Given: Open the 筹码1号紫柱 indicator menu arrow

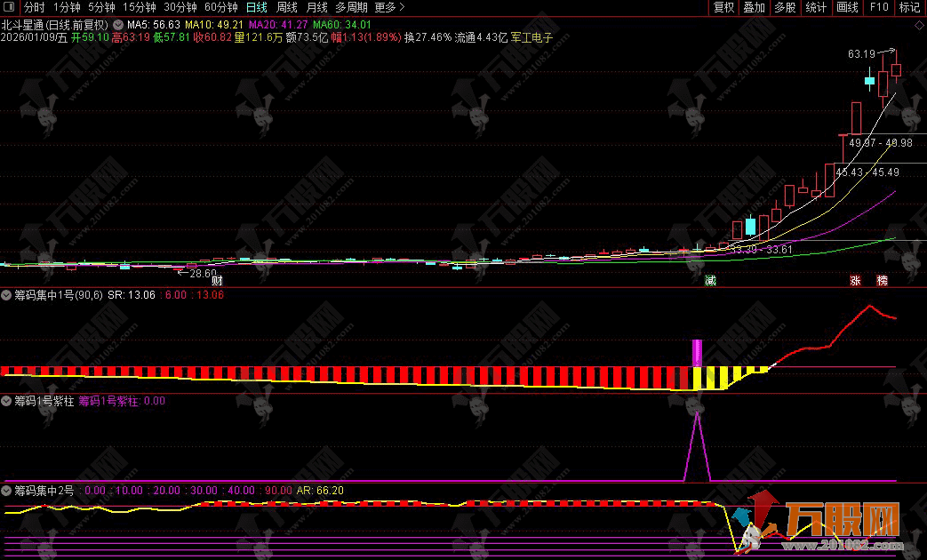Looking at the screenshot, I should pyautogui.click(x=7, y=401).
